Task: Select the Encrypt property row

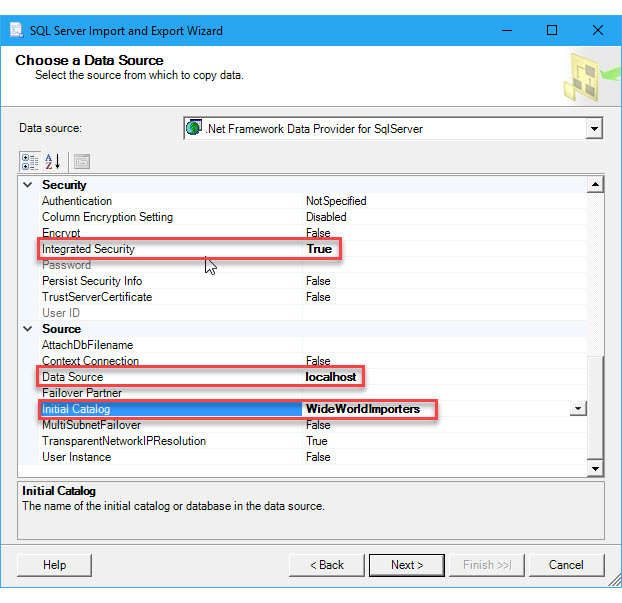Action: coord(61,233)
